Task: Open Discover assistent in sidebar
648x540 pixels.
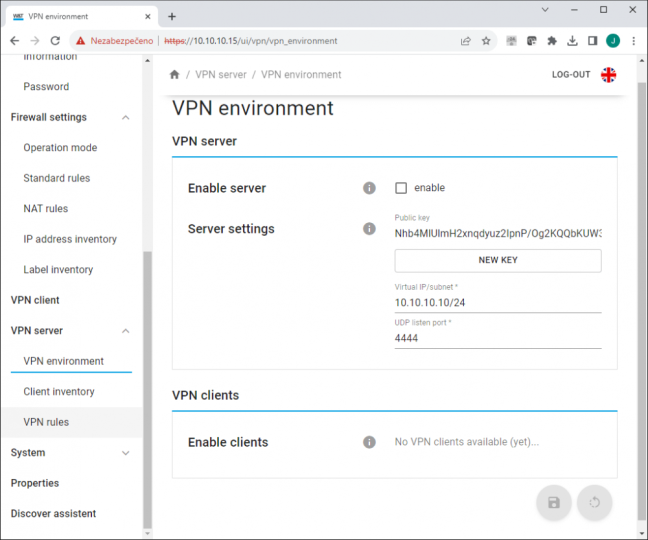Action: [53, 514]
